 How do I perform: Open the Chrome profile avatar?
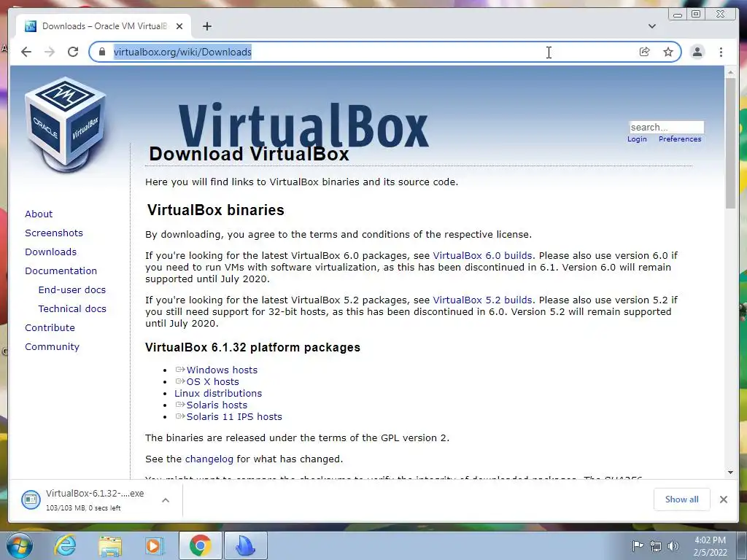[x=697, y=52]
